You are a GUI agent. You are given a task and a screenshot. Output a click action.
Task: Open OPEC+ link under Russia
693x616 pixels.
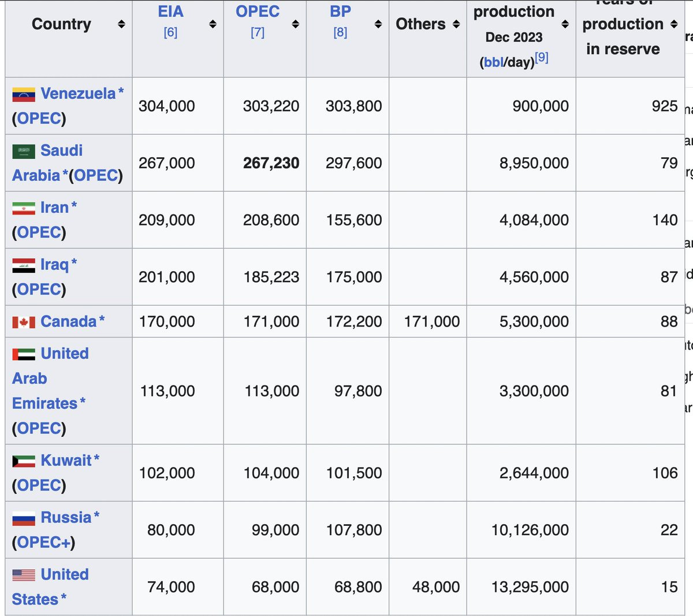pos(43,542)
